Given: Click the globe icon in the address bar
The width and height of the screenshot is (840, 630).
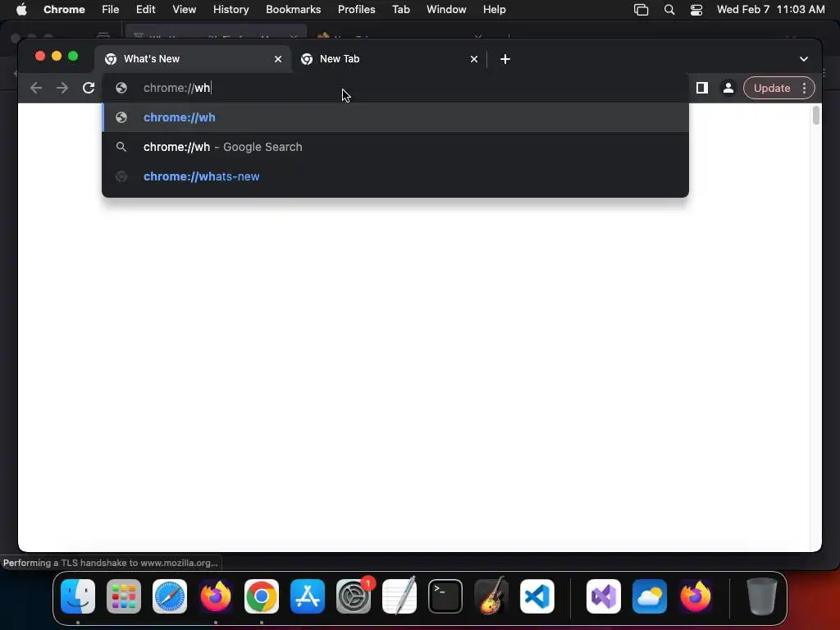Looking at the screenshot, I should click(121, 88).
